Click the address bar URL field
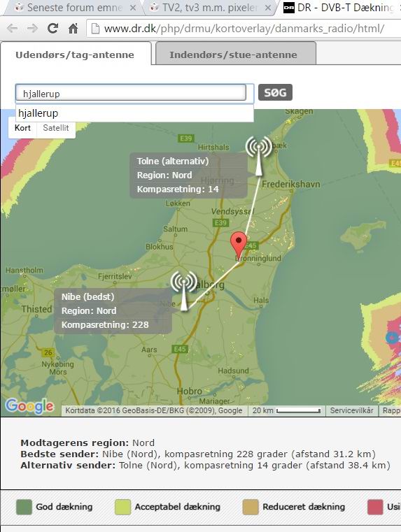 [x=244, y=29]
